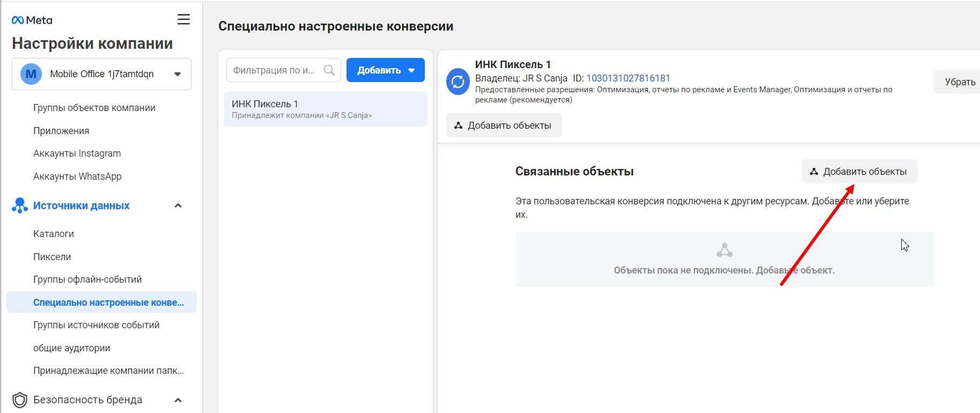Click the Безопасность бренда shield icon
This screenshot has width=980, height=413.
pyautogui.click(x=20, y=400)
